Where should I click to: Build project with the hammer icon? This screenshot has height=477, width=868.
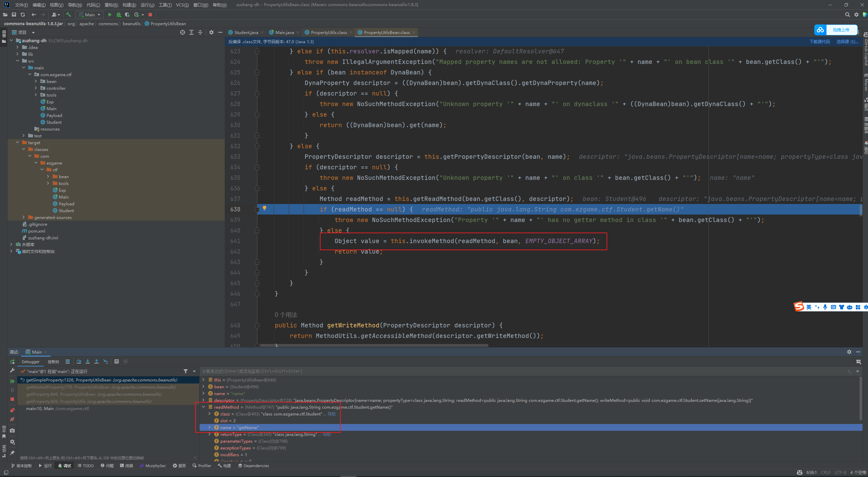(x=68, y=15)
